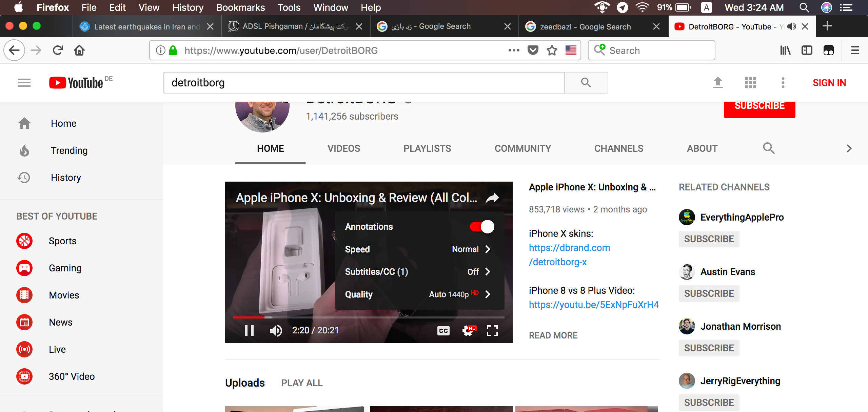Toggle closed captions CC button
Viewport: 868px width, 412px height.
coord(443,330)
